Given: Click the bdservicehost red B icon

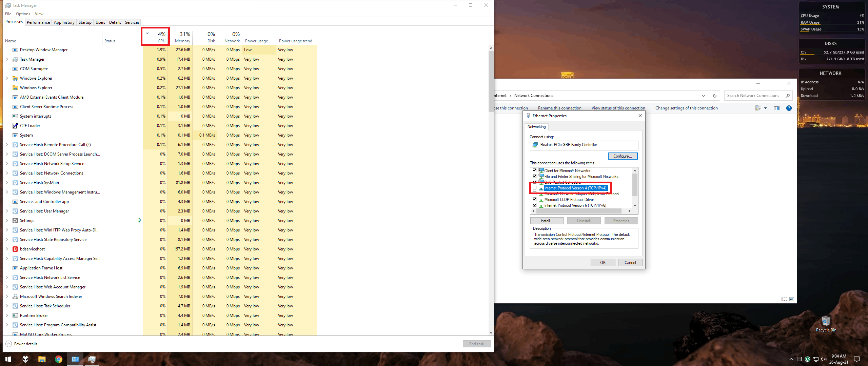Looking at the screenshot, I should tap(15, 249).
